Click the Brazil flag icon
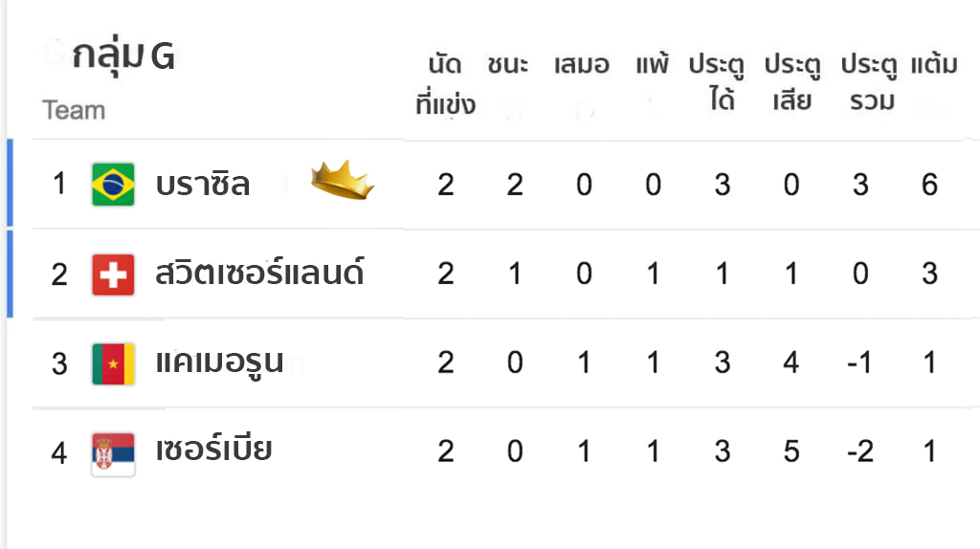Image resolution: width=980 pixels, height=549 pixels. tap(113, 185)
